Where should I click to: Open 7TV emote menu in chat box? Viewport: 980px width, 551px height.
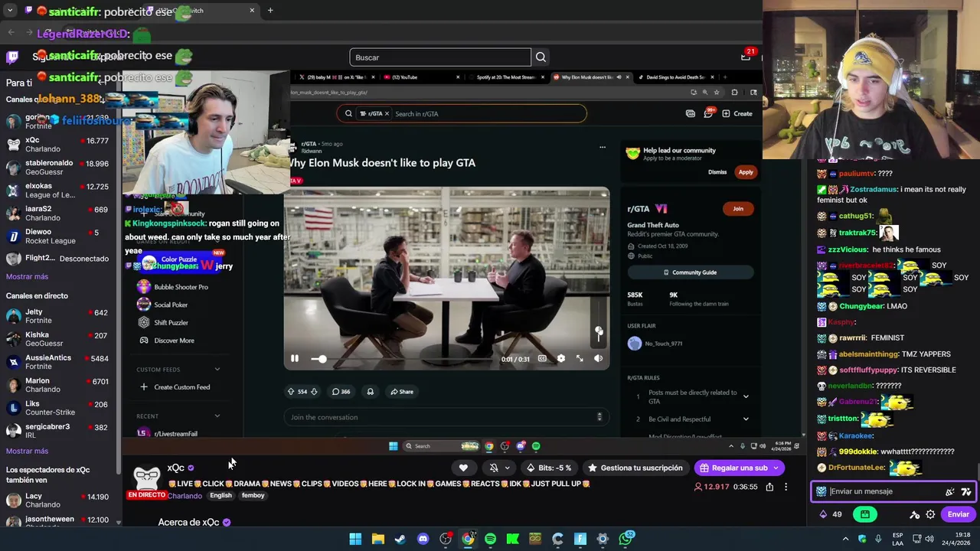click(966, 491)
